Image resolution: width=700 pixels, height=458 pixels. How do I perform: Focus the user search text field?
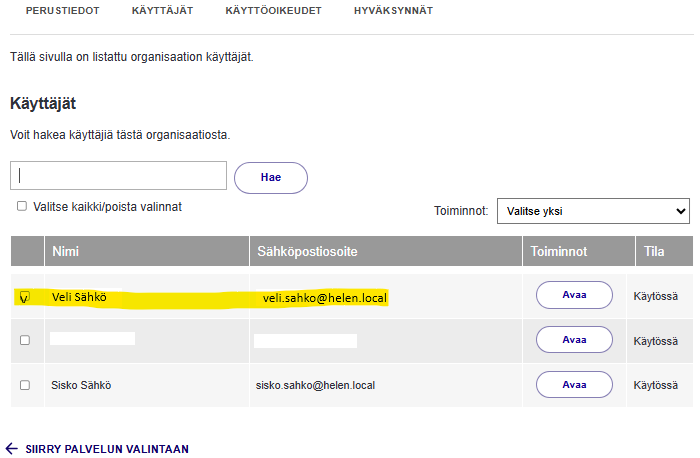[119, 175]
